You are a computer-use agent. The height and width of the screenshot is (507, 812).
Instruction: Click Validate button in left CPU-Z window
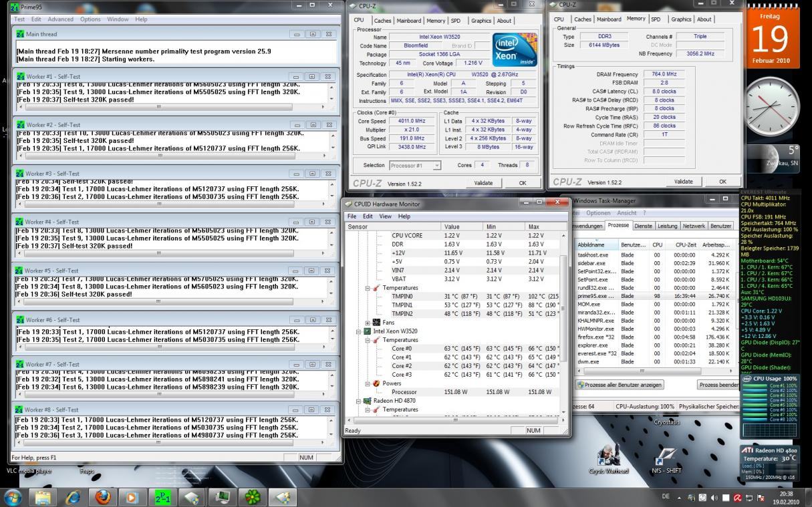pos(483,183)
